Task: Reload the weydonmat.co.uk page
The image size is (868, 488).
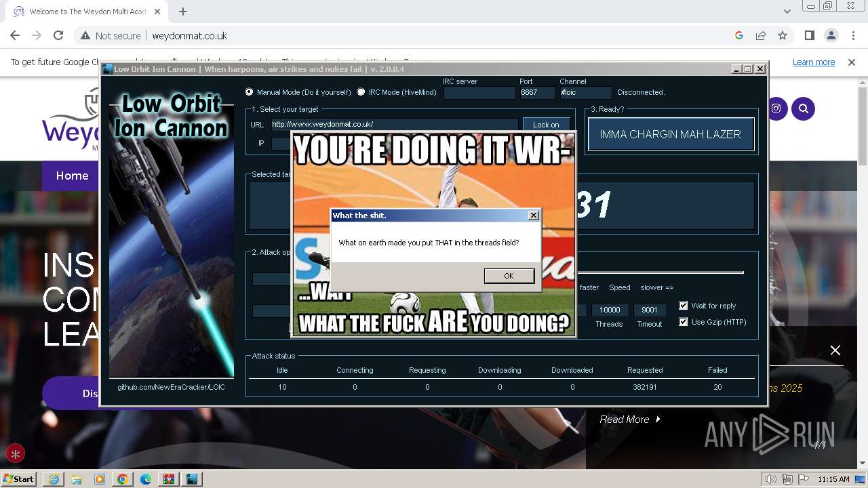Action: [x=58, y=36]
